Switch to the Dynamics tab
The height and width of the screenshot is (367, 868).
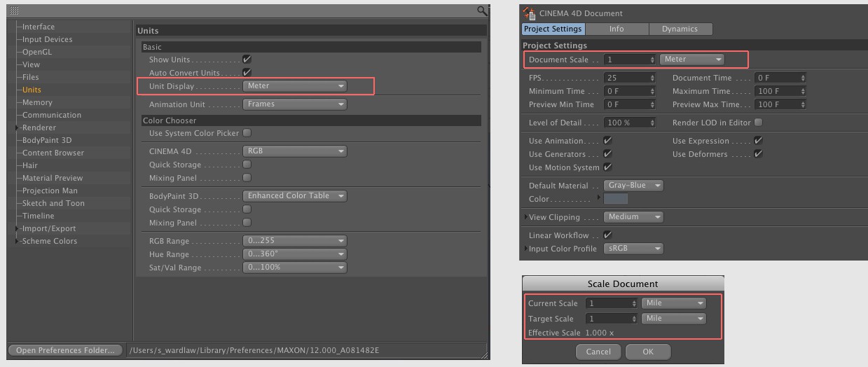coord(680,29)
